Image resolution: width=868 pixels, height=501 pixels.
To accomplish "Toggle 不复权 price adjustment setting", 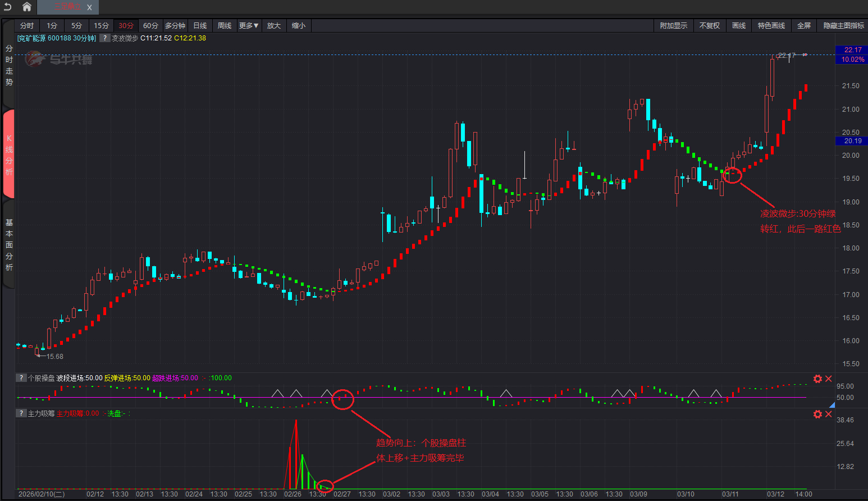I will pos(709,26).
